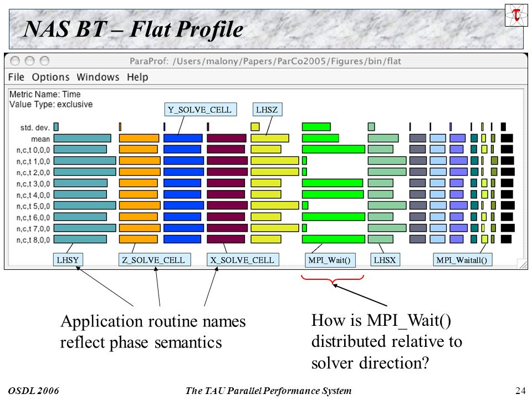Open the Options menu
Screen dimensions: 532x399
pos(50,77)
